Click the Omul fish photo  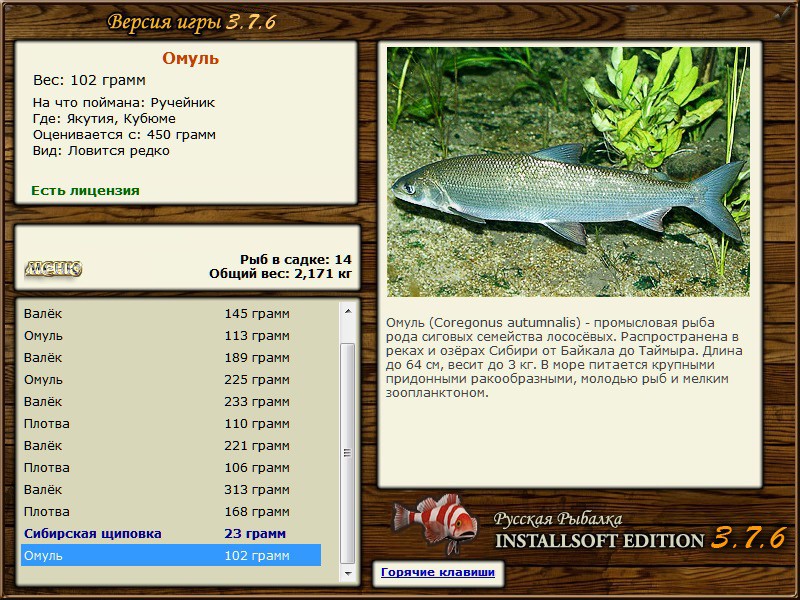pos(568,171)
